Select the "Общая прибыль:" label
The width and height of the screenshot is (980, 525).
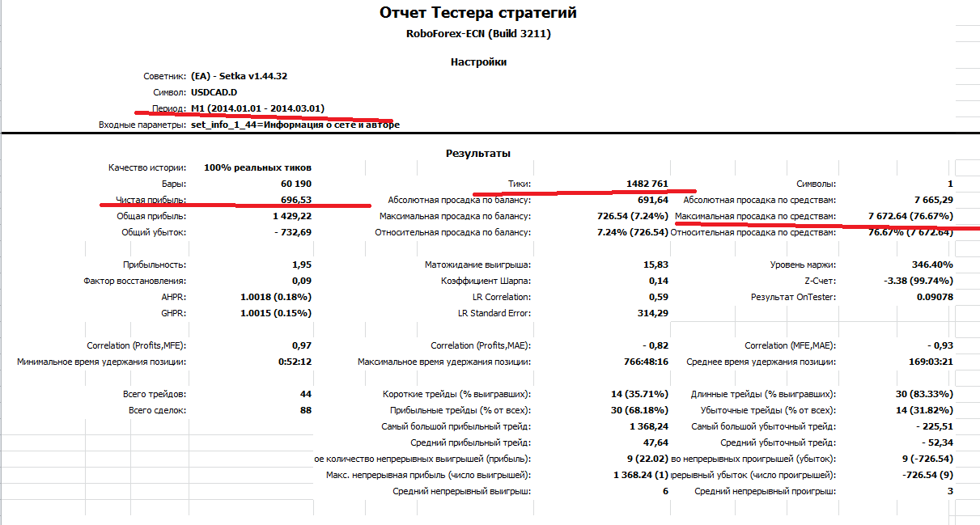point(151,216)
